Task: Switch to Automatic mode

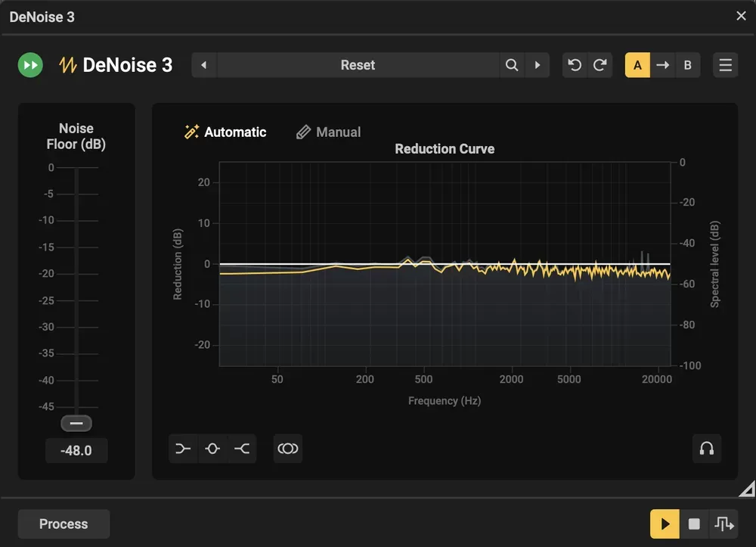Action: coord(225,132)
